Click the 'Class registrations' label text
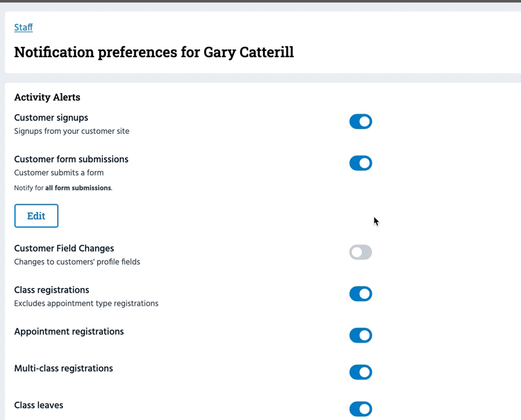Image resolution: width=521 pixels, height=420 pixels. (x=52, y=290)
